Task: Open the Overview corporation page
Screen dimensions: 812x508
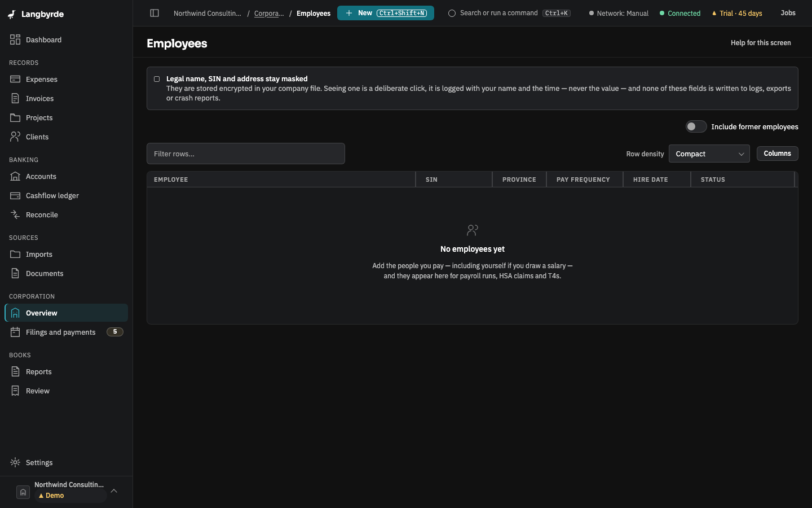Action: click(66, 313)
